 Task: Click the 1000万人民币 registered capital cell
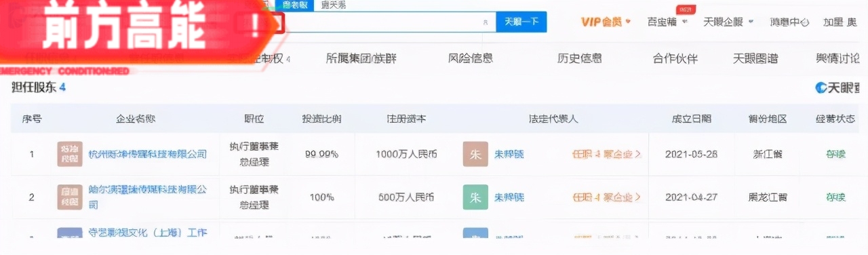coord(406,154)
